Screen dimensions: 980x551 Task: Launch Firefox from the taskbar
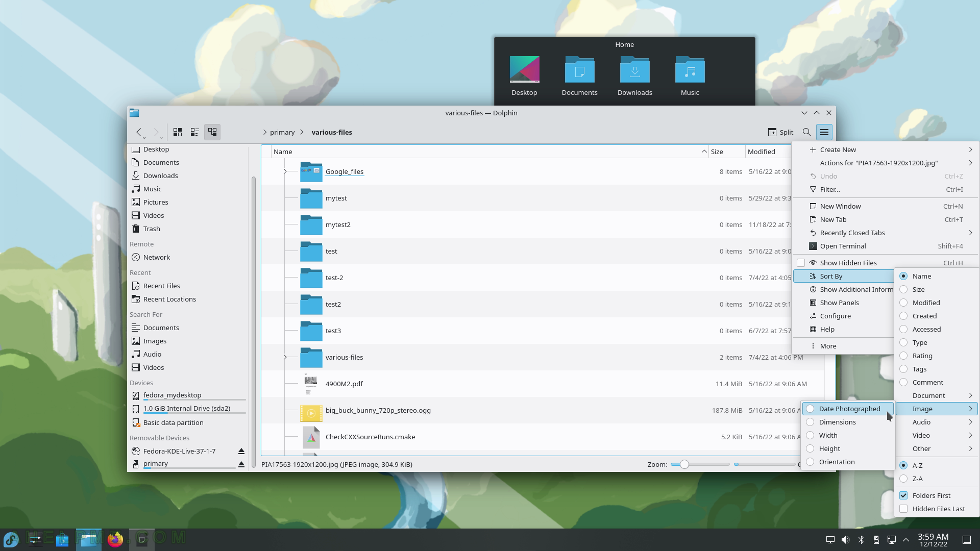(x=115, y=539)
